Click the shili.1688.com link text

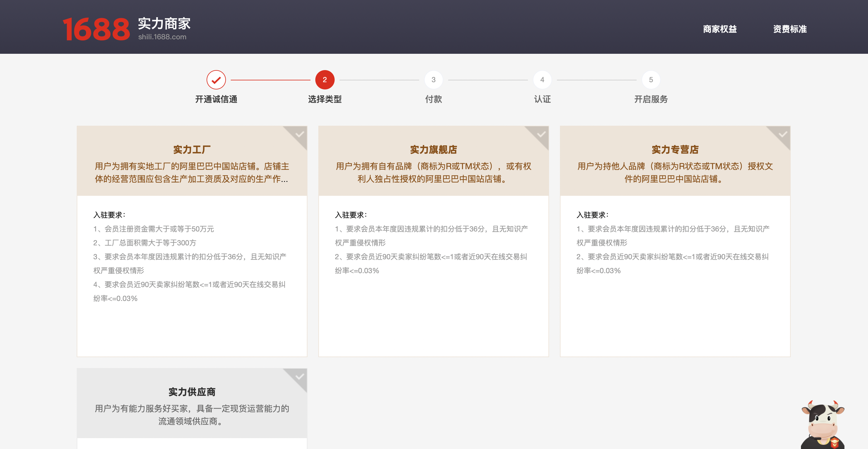point(162,37)
